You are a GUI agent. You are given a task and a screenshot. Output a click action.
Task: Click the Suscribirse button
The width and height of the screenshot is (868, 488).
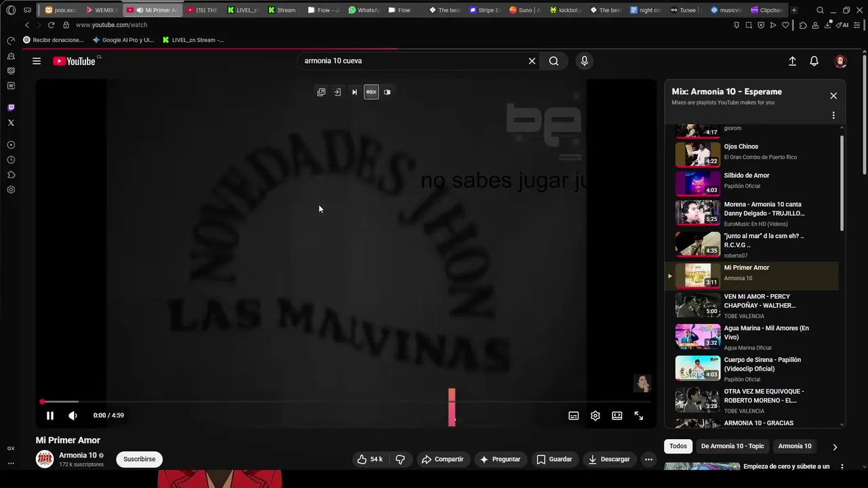pos(139,460)
